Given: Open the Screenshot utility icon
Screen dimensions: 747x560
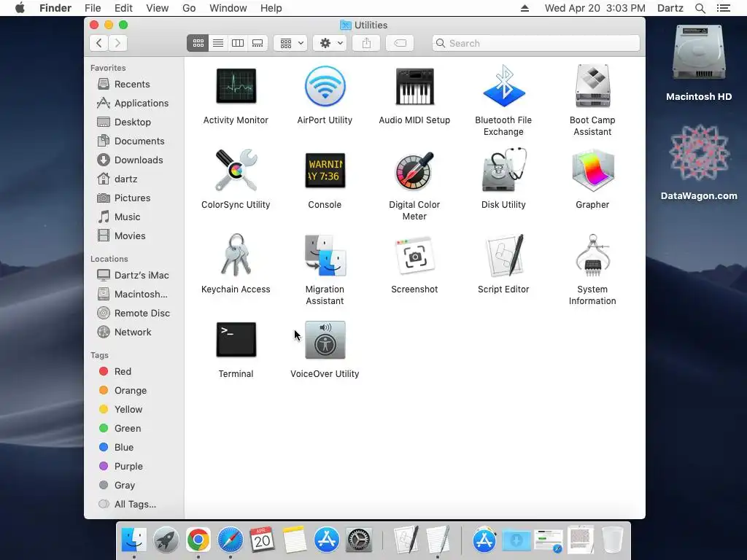Looking at the screenshot, I should (414, 255).
